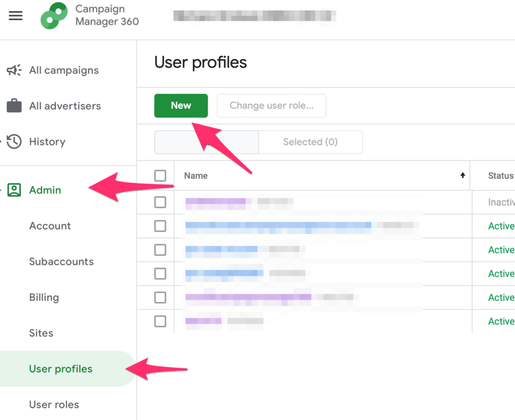Check the first user row checkbox

160,202
